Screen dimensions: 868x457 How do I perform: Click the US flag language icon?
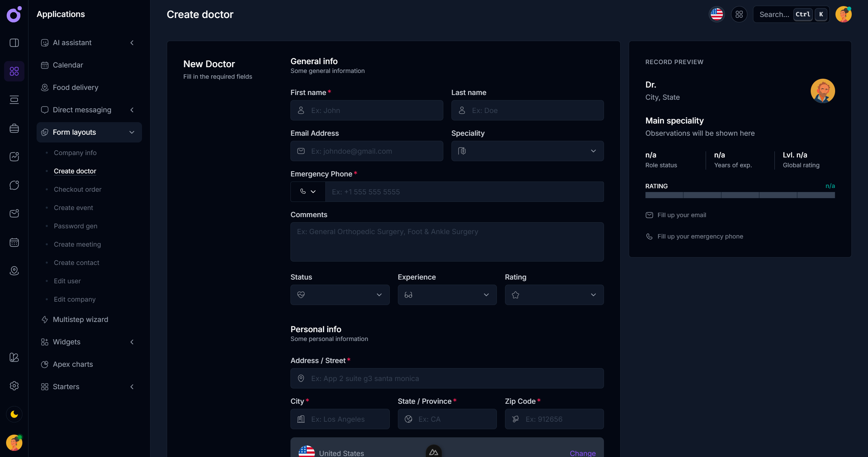pos(716,14)
